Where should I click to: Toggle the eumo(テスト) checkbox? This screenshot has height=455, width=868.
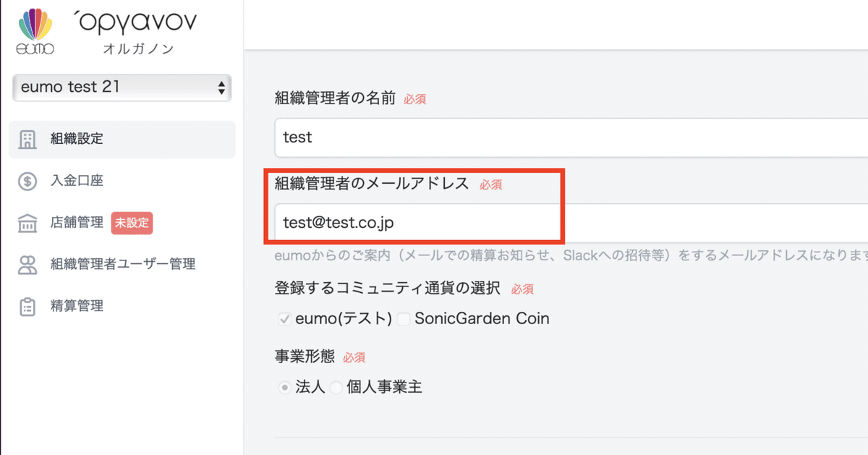pos(284,319)
